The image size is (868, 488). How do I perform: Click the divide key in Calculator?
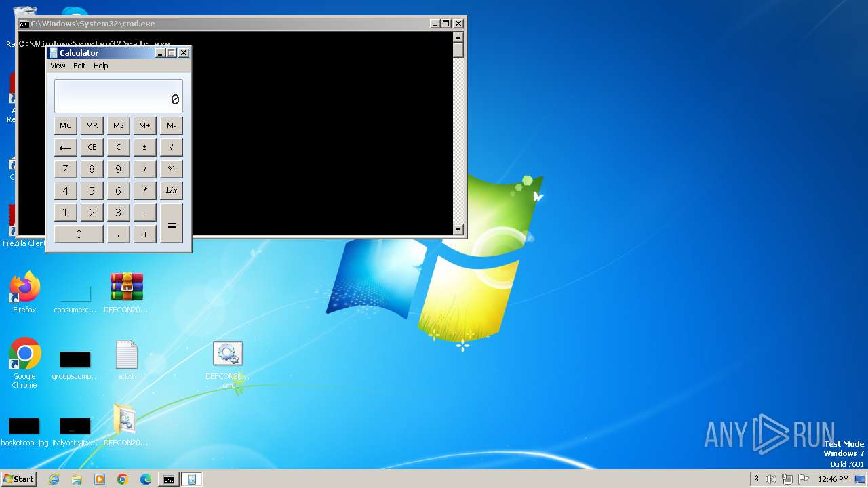(144, 169)
